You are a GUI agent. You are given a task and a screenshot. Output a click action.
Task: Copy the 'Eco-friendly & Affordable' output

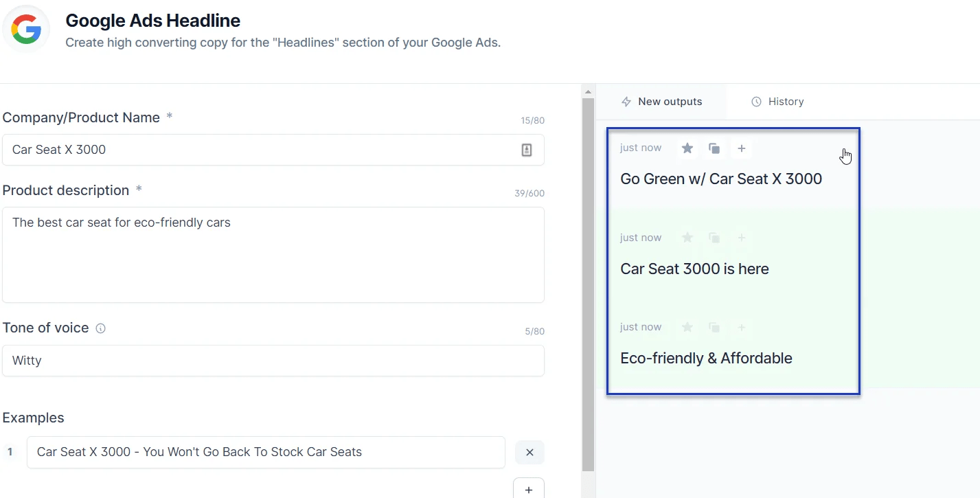(714, 327)
